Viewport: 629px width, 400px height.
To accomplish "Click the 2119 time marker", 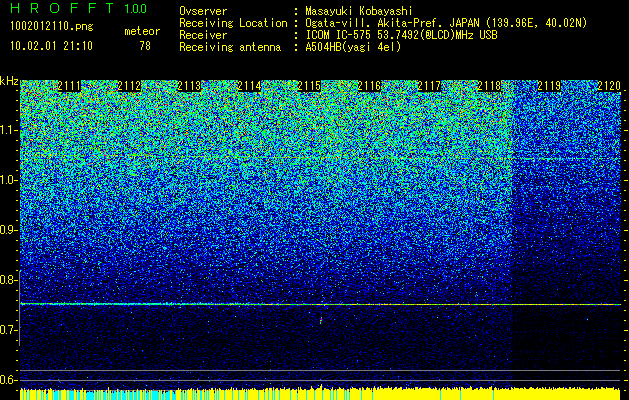I will click(550, 86).
